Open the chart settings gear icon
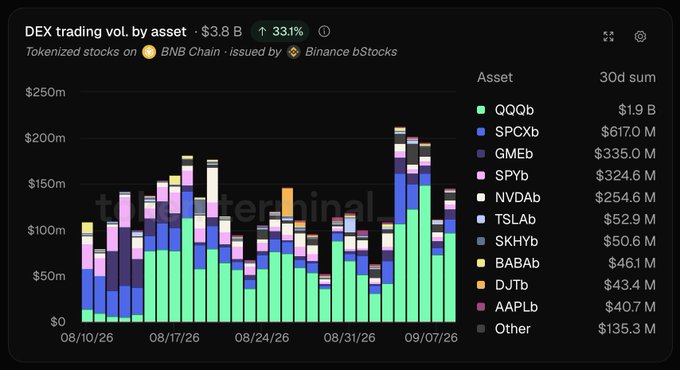The height and width of the screenshot is (370, 680). [640, 36]
